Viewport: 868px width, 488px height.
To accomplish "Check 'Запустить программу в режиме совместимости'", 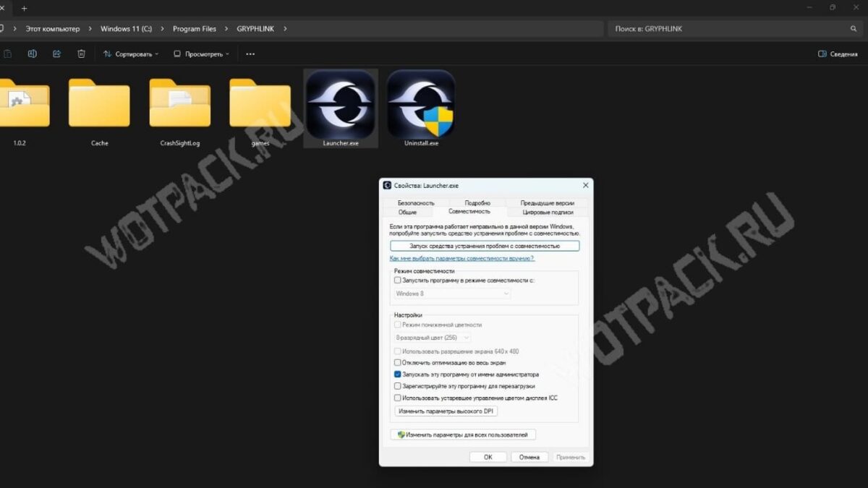I will pos(398,280).
